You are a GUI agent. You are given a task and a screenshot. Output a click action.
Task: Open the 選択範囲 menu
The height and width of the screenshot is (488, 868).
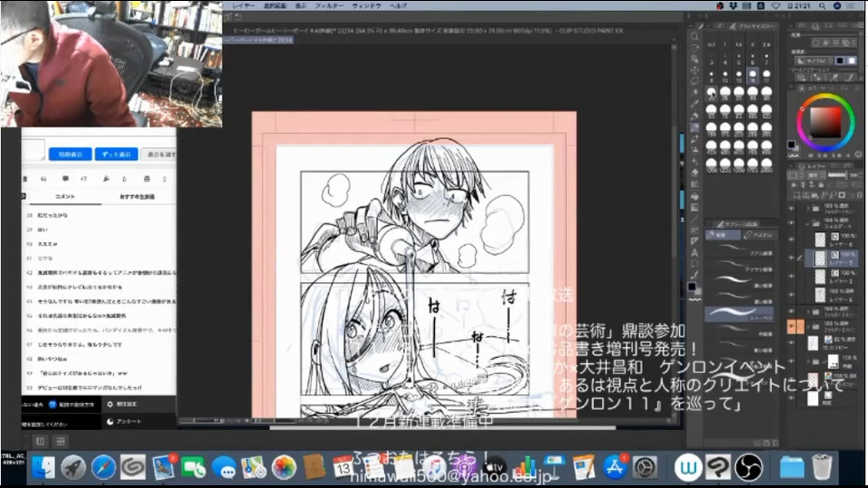pyautogui.click(x=275, y=5)
